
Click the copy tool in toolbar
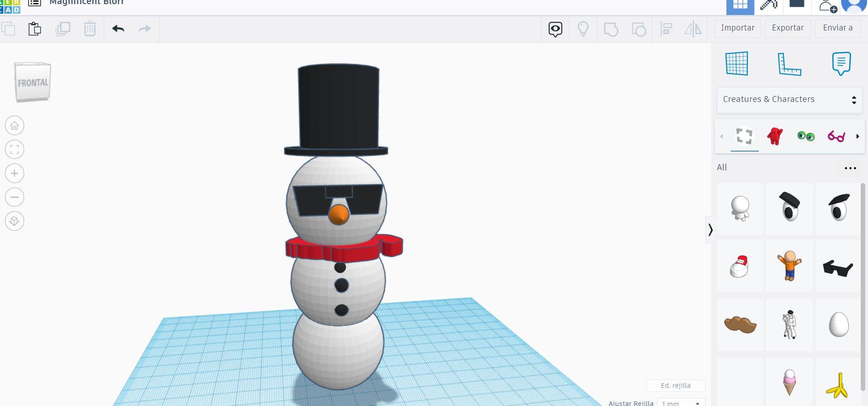tap(9, 29)
